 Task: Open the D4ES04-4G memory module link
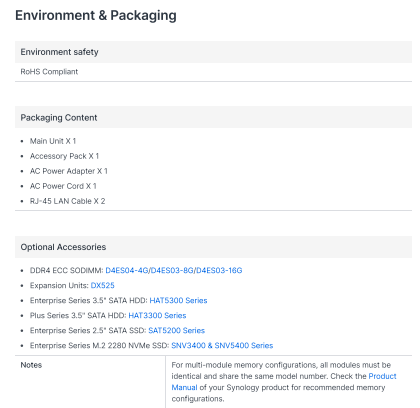(x=127, y=270)
